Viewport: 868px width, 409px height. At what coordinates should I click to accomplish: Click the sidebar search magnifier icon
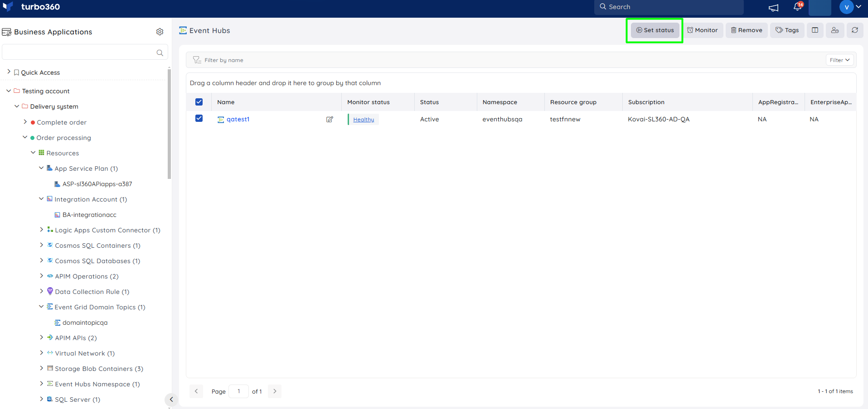[x=160, y=53]
